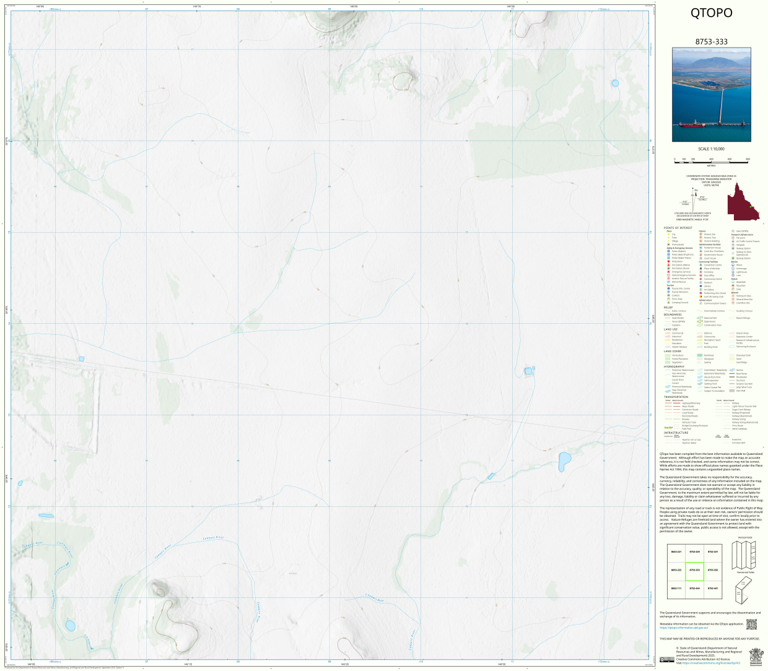The image size is (768, 671).
Task: Click the INFRASTRUCTURE legend heading
Action: click(x=676, y=432)
